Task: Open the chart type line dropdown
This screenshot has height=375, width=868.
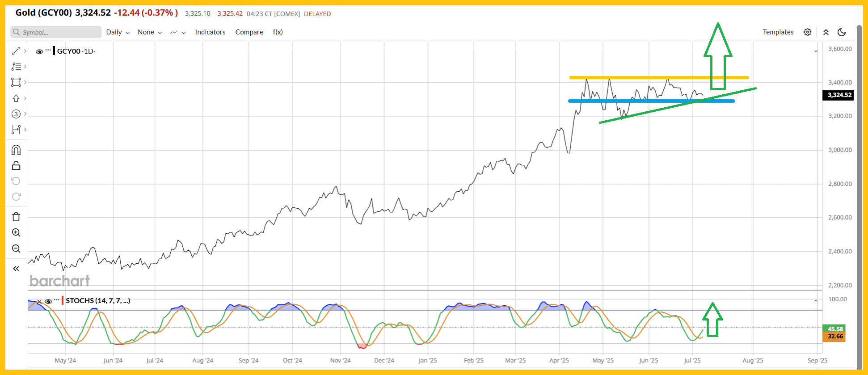Action: (x=177, y=32)
